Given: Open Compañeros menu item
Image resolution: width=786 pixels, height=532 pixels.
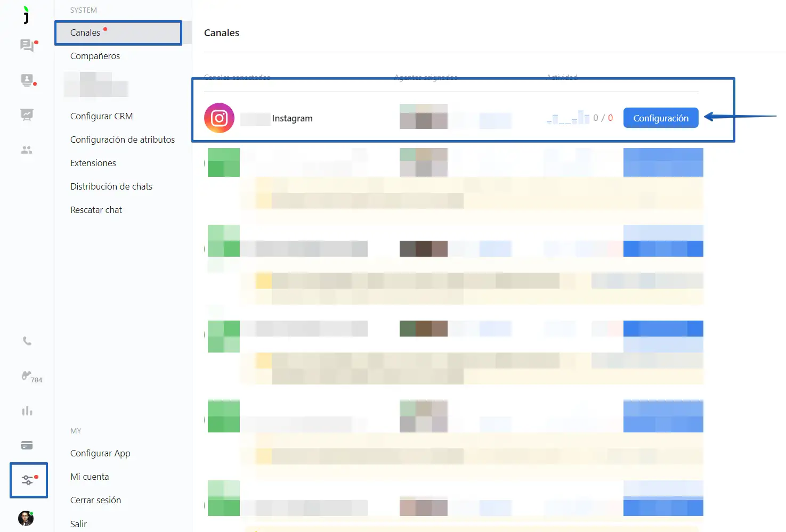Looking at the screenshot, I should (95, 56).
